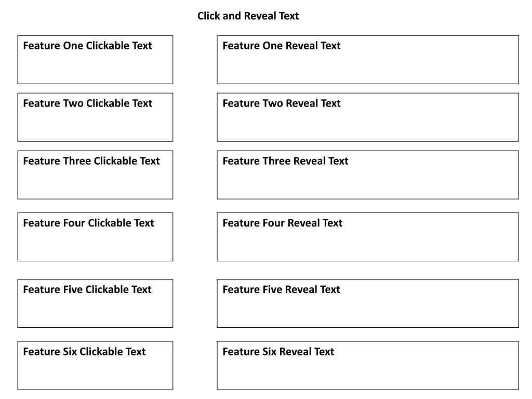Image resolution: width=532 pixels, height=399 pixels.
Task: Click the words Feature Six Reveal Text
Action: click(278, 352)
